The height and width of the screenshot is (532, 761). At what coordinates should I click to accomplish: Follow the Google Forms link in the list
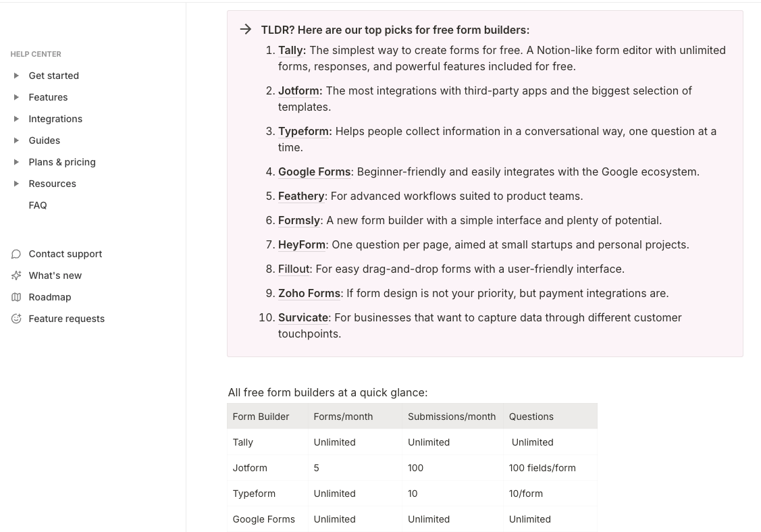pos(314,172)
